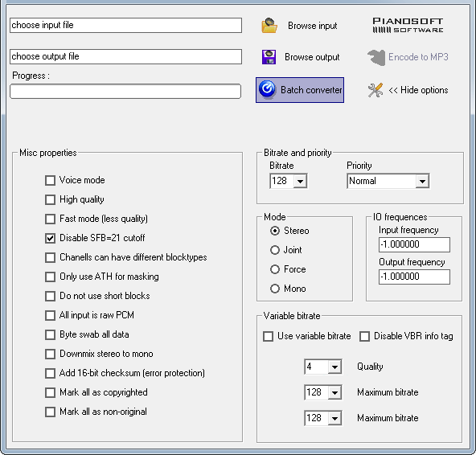Viewport: 476px width, 455px height.
Task: Uncheck Disable SFB=21 cutoff
Action: click(x=50, y=238)
